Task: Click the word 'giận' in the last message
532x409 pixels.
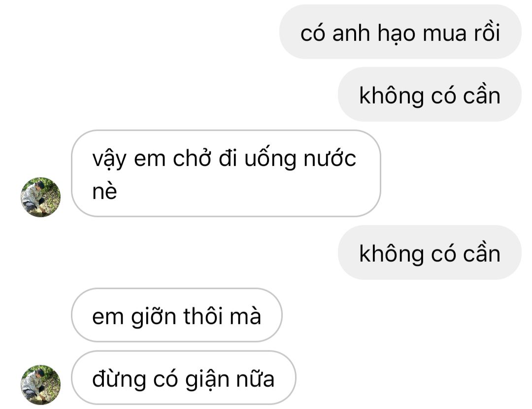Action: pos(207,379)
